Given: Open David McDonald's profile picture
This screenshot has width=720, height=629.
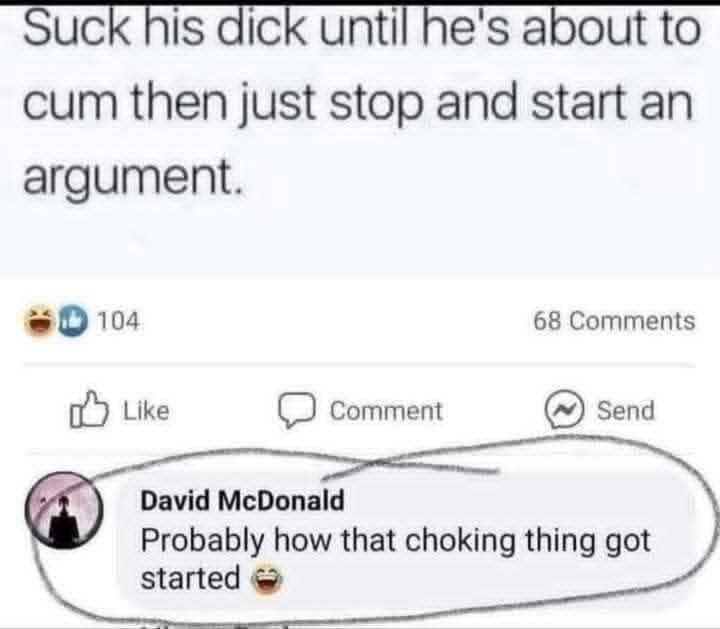Looking at the screenshot, I should [64, 510].
